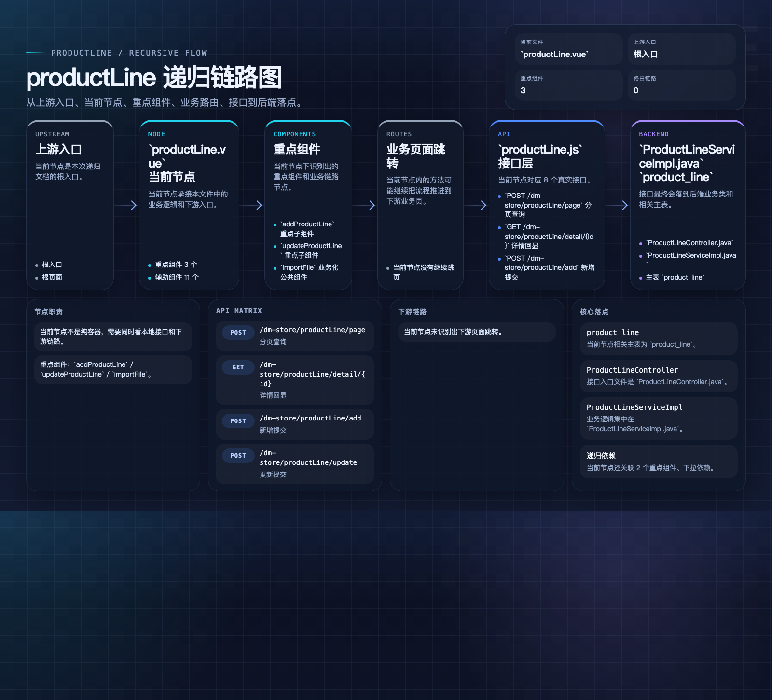The width and height of the screenshot is (772, 700).
Task: Click the arrow between ROUTES and API cards
Action: (x=476, y=205)
